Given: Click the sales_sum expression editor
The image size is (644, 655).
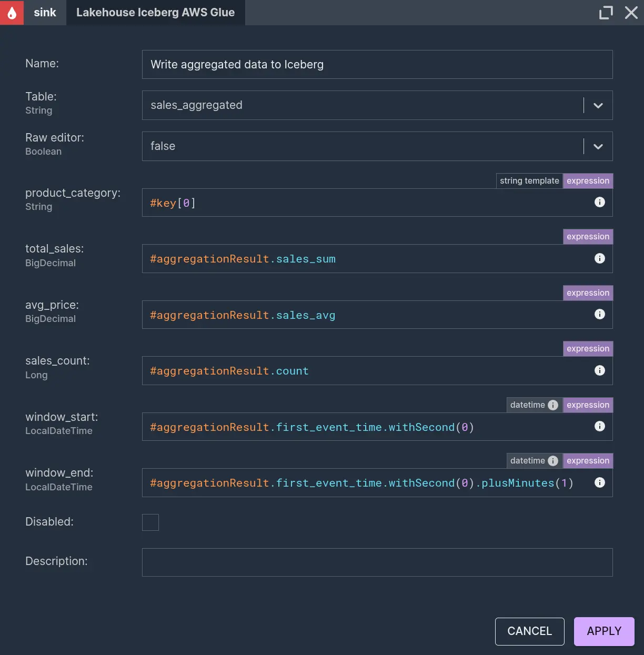Looking at the screenshot, I should coord(377,258).
